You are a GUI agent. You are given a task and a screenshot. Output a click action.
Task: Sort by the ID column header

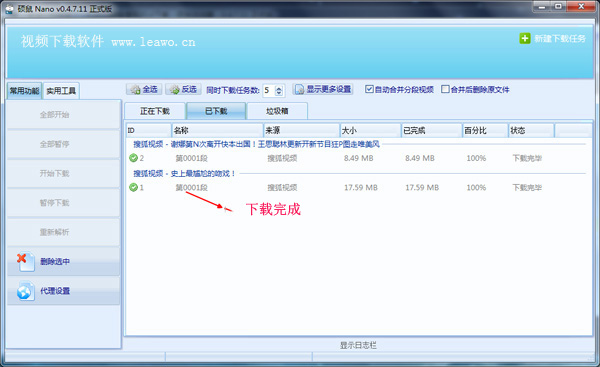coord(148,130)
